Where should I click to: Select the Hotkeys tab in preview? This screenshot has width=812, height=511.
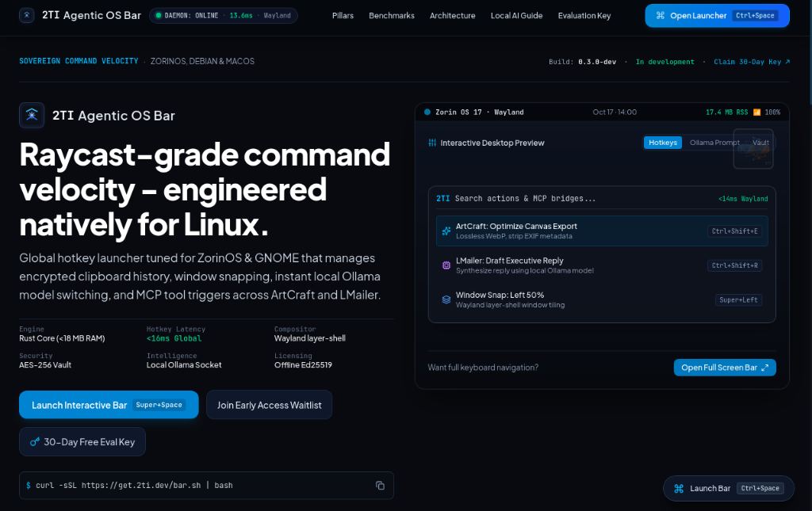tap(663, 143)
